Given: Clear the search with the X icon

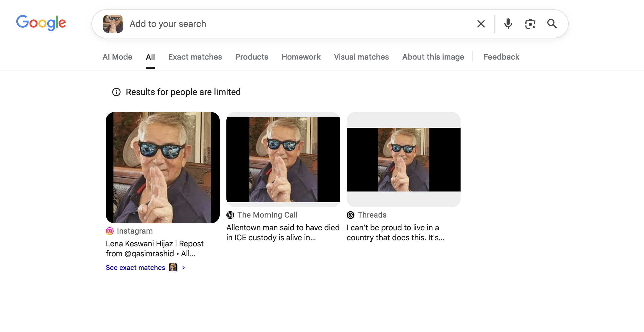Looking at the screenshot, I should tap(481, 24).
